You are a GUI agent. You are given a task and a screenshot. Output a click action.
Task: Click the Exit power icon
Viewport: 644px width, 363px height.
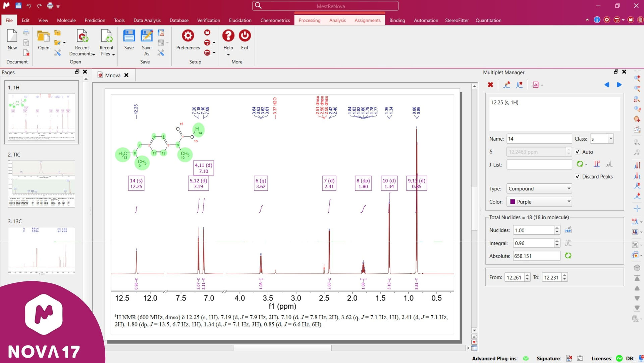[245, 36]
